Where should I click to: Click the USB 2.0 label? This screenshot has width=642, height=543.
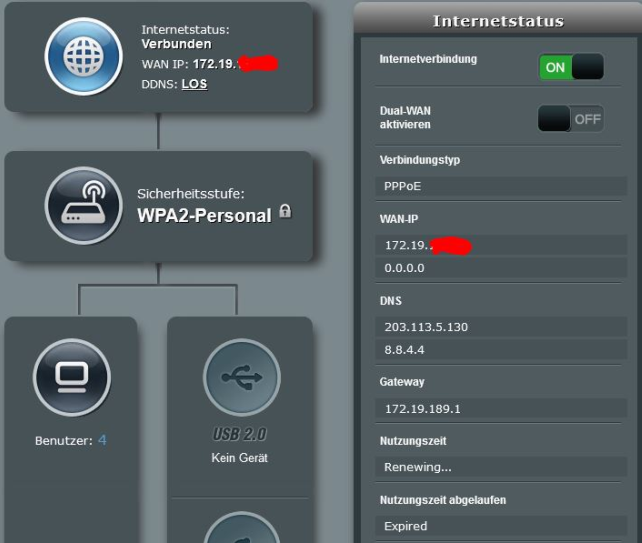[x=240, y=434]
